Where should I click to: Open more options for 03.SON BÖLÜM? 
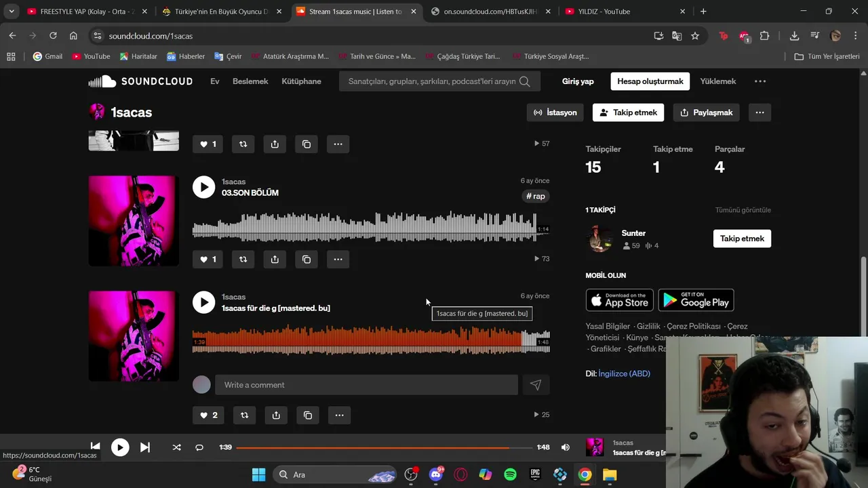tap(338, 259)
